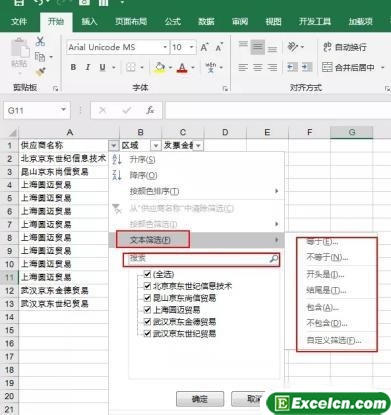Click the Copy icon in clipboard group

[40, 57]
